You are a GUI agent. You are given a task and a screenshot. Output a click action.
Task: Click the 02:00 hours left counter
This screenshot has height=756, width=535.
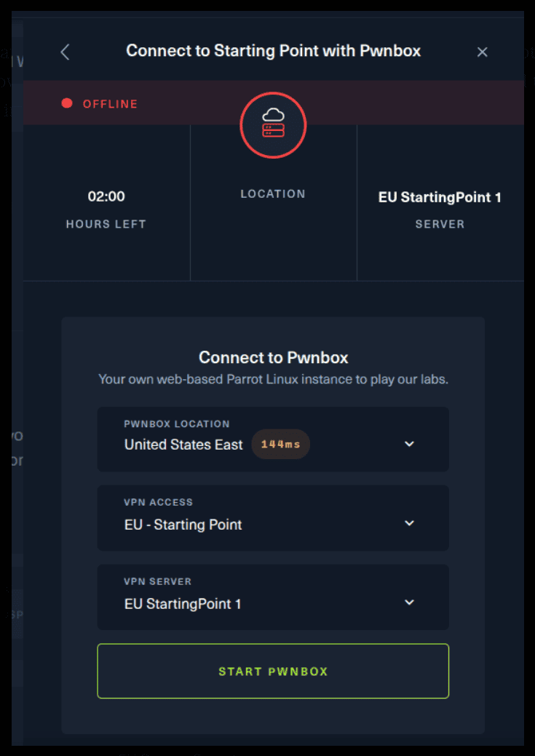(106, 196)
